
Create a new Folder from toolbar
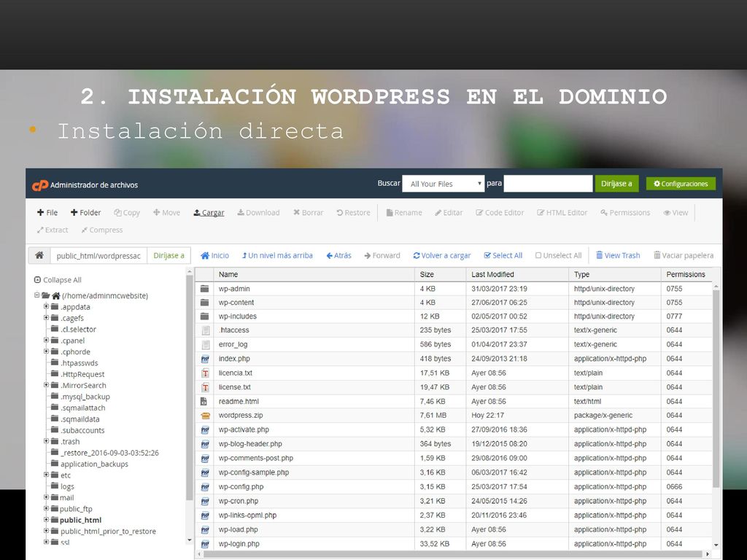[86, 213]
